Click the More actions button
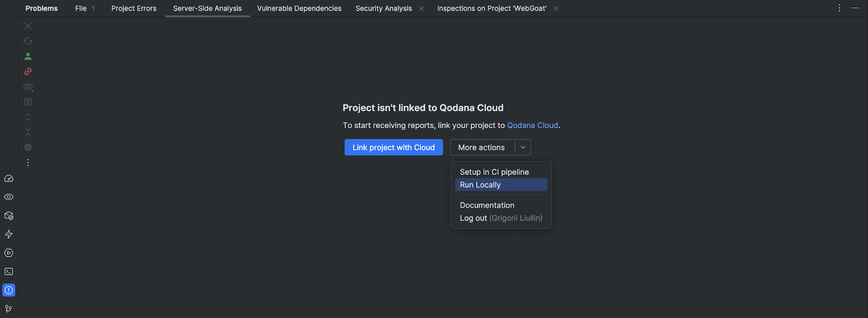Screen dimensions: 868x318 (482, 148)
